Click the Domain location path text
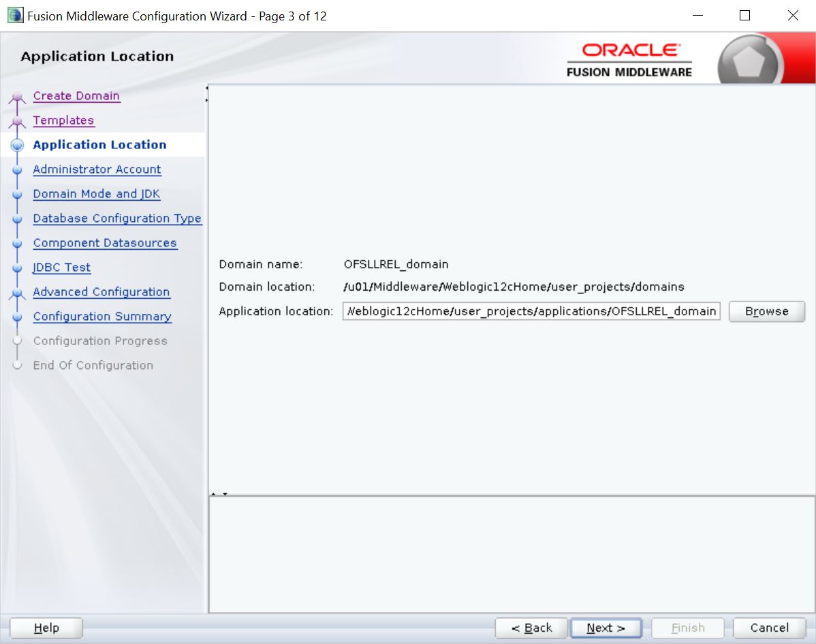This screenshot has height=644, width=816. (x=514, y=287)
